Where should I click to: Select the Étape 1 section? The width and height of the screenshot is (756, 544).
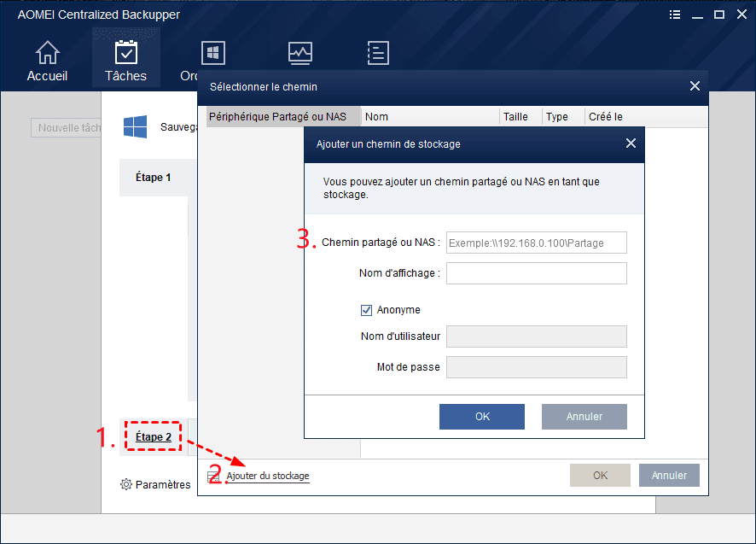pyautogui.click(x=158, y=177)
